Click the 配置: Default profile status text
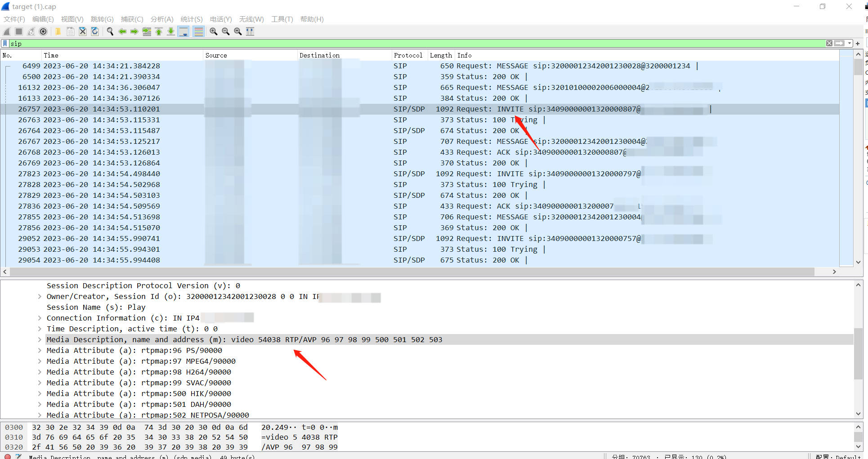868x459 pixels. click(x=839, y=456)
